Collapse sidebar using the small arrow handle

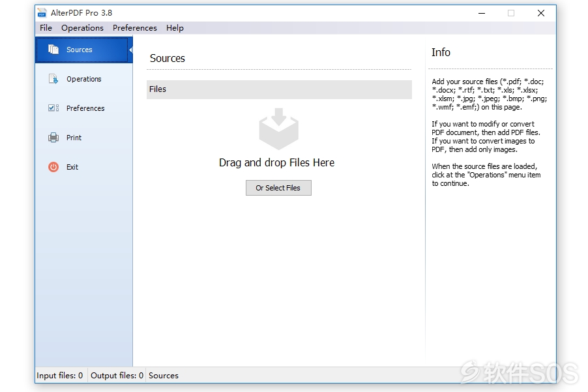tap(130, 50)
